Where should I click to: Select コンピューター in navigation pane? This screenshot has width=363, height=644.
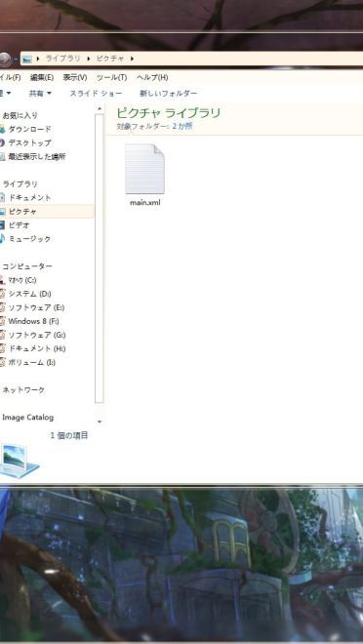[x=27, y=266]
